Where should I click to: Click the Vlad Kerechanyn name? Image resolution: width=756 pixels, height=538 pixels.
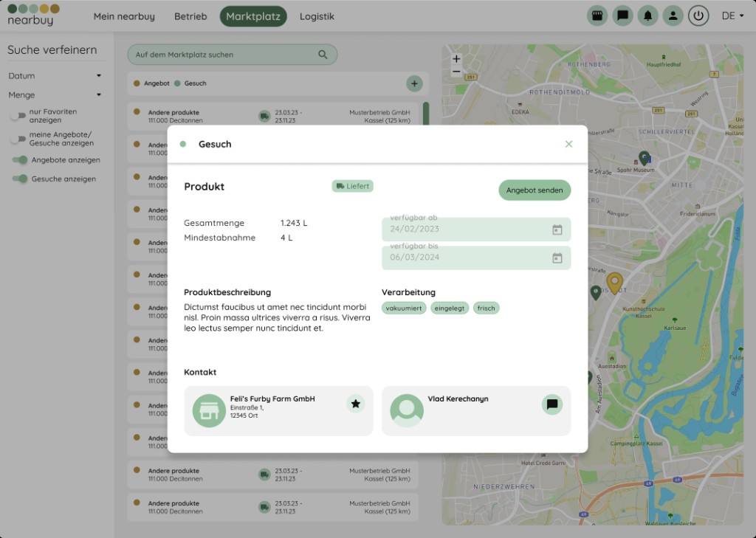[x=458, y=399]
